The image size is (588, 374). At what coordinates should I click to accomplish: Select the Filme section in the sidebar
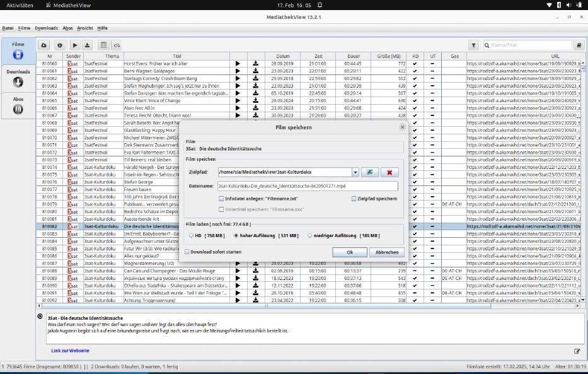(18, 49)
